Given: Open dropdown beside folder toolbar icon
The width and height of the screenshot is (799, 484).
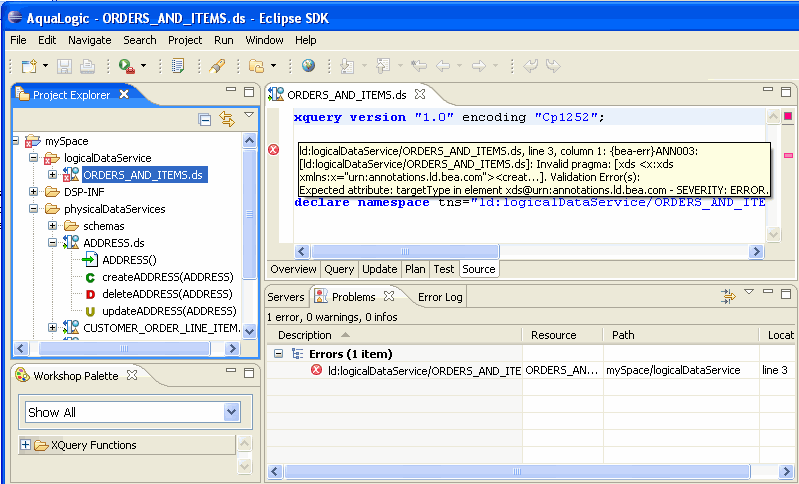Looking at the screenshot, I should tap(273, 66).
